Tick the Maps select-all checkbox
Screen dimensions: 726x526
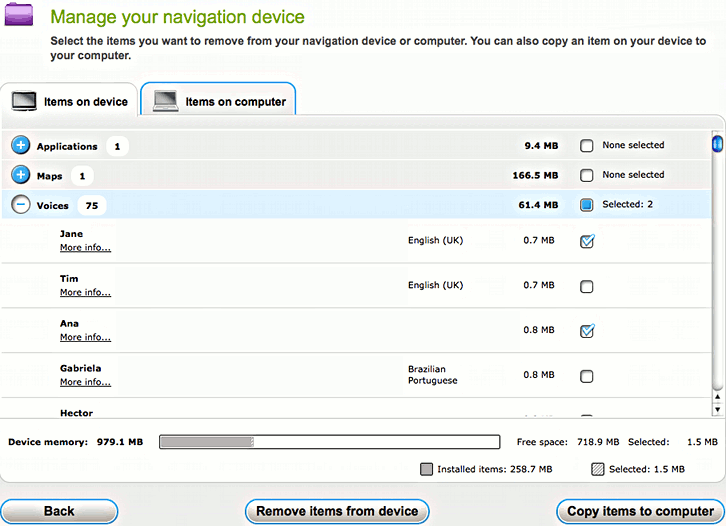[x=587, y=175]
